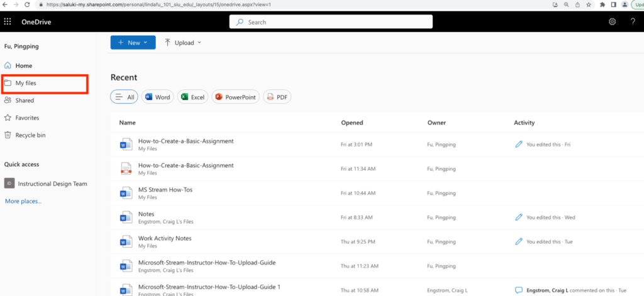This screenshot has height=296, width=644.
Task: Open Shared in the sidebar
Action: coord(25,100)
